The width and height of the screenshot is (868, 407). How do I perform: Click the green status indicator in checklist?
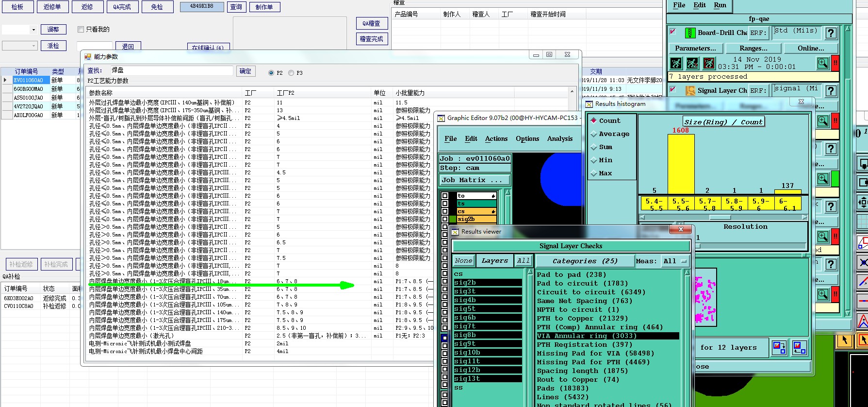pos(835,179)
